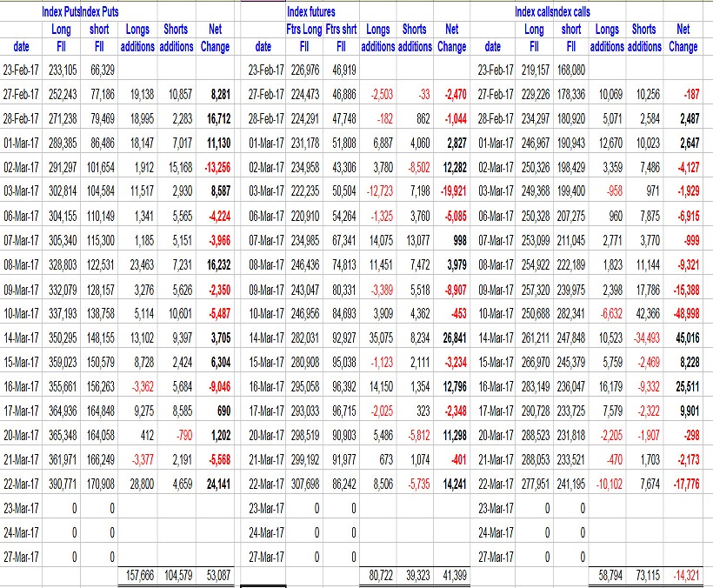Image resolution: width=713 pixels, height=588 pixels.
Task: Select puts longs additions total 157,666
Action: (135, 575)
